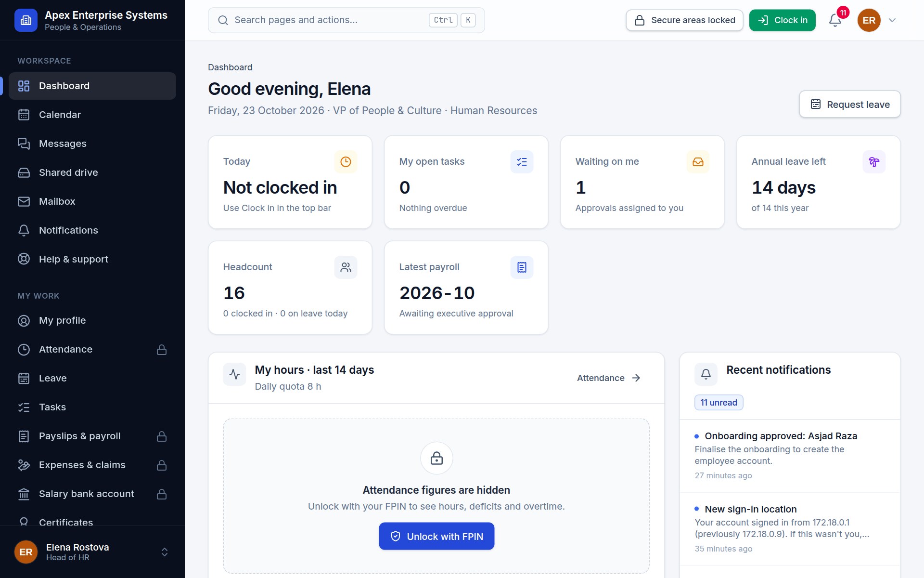Click the Request leave button

850,104
